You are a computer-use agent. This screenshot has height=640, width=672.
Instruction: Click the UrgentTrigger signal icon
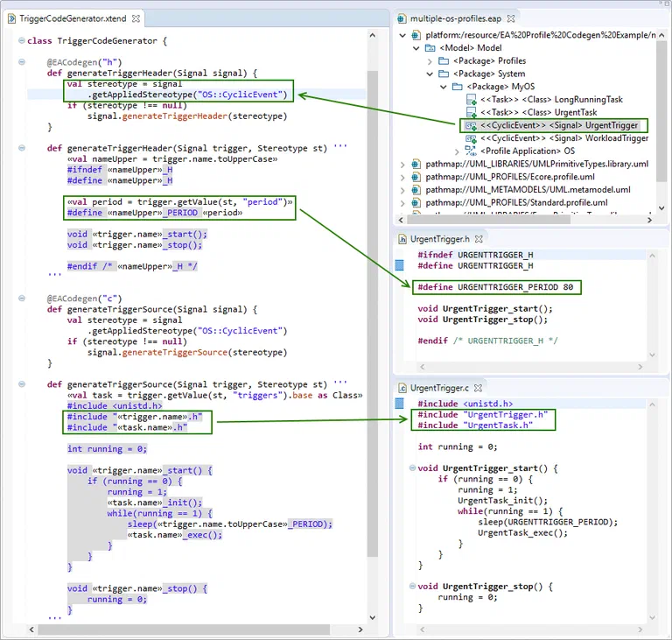click(x=471, y=126)
